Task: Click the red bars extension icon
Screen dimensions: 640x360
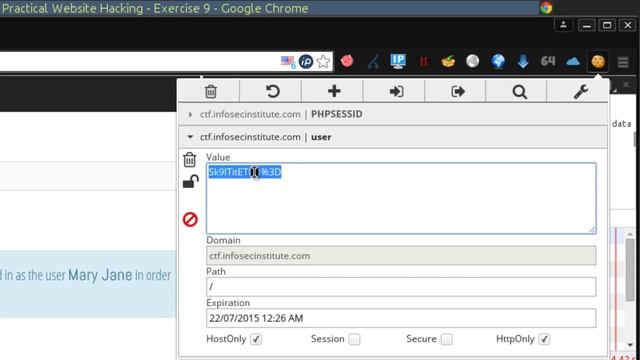Action: pyautogui.click(x=423, y=62)
